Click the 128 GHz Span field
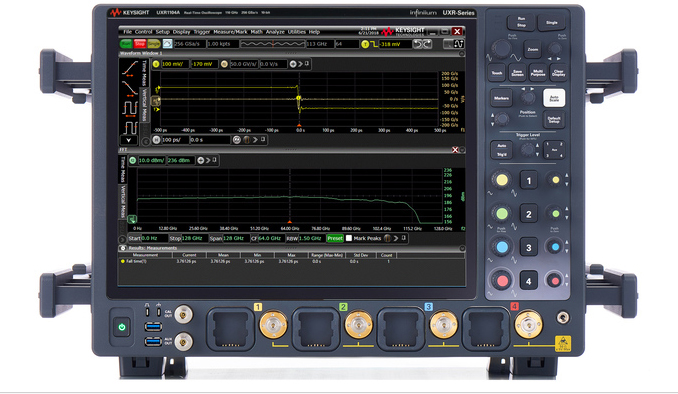Image resolution: width=678 pixels, height=394 pixels. (236, 238)
